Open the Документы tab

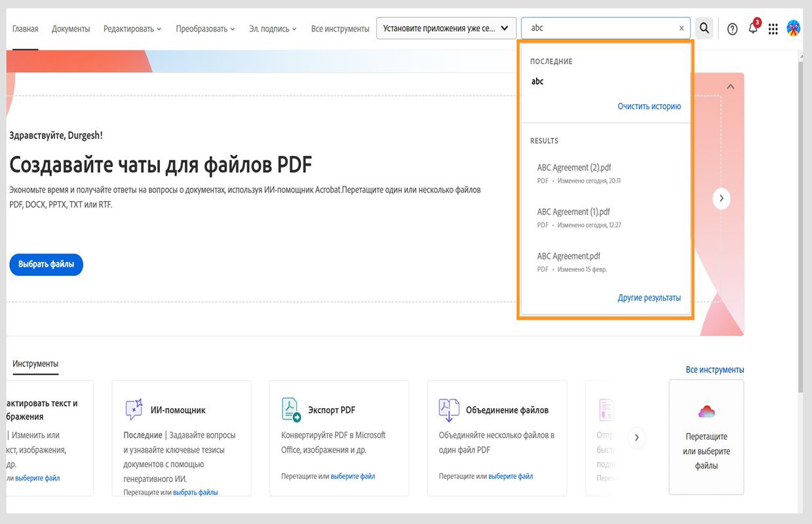click(71, 29)
